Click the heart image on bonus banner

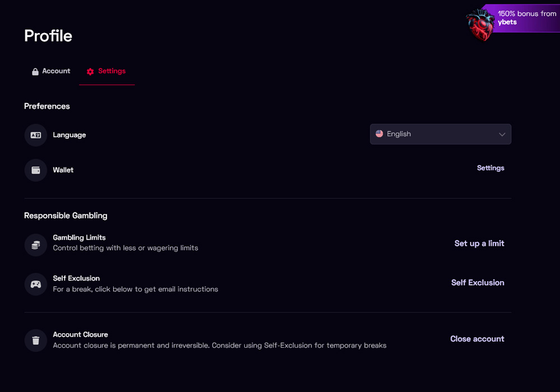coord(481,24)
